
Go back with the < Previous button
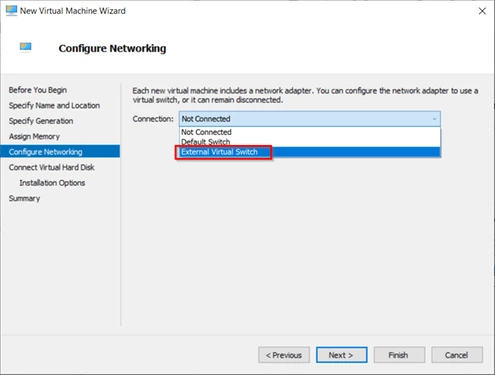coord(284,355)
